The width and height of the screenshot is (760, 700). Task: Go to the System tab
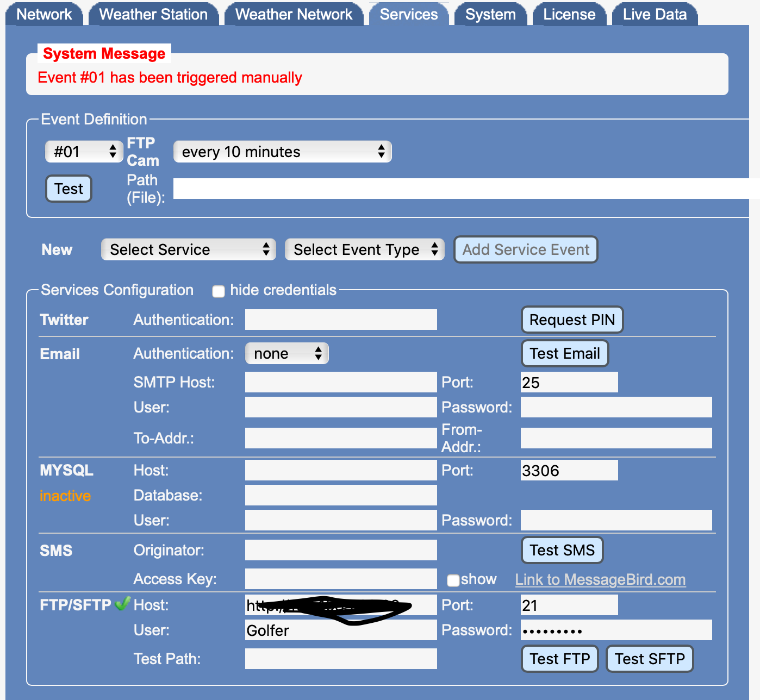pos(490,15)
